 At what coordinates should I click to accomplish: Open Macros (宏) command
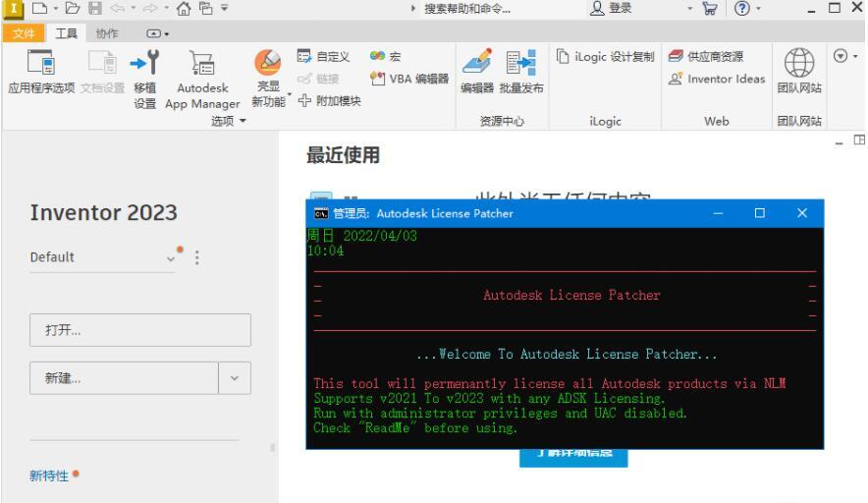(385, 57)
